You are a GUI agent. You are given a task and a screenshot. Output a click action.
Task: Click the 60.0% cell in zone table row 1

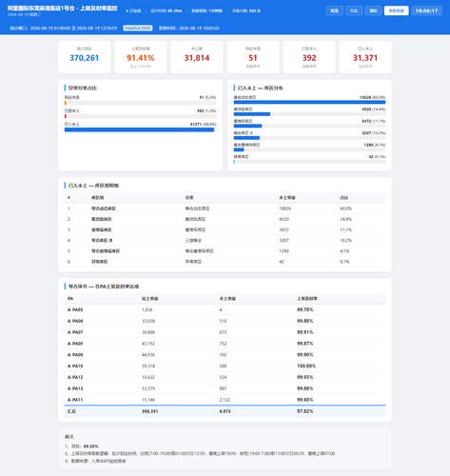click(345, 208)
